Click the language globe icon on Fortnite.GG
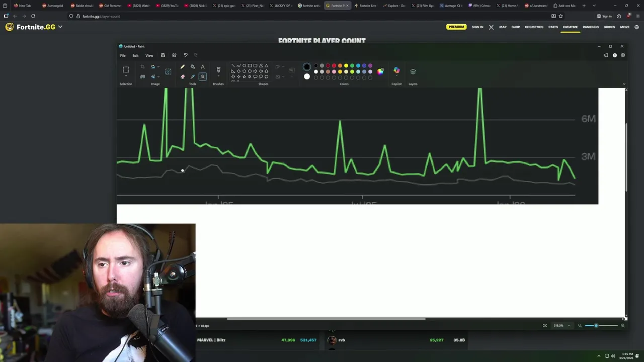This screenshot has height=362, width=644. pyautogui.click(x=637, y=27)
